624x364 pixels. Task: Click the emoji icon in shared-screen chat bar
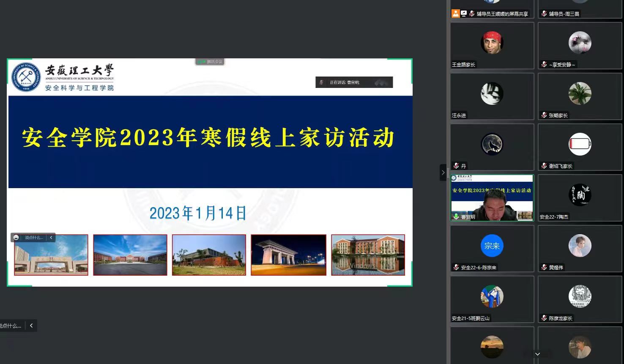(16, 238)
